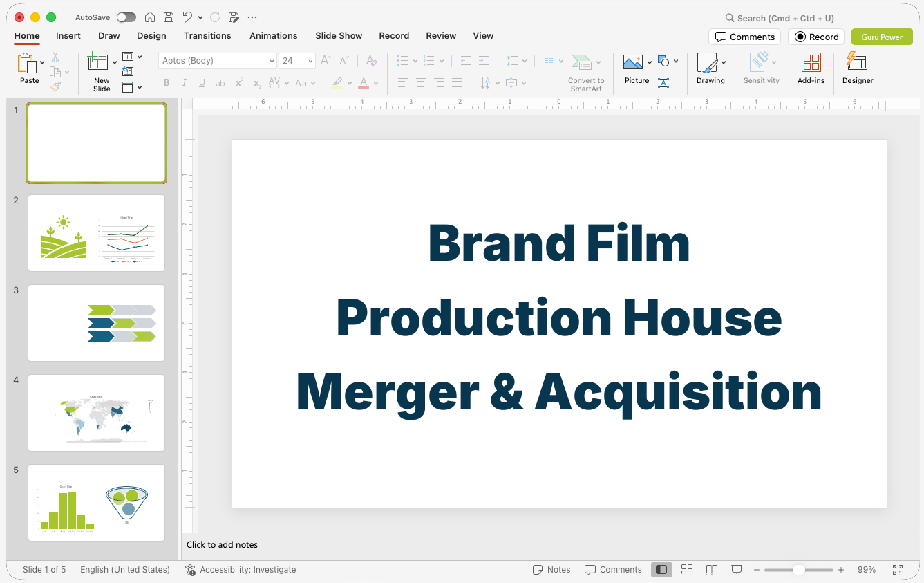Click Accessibility: Investigate in status bar

[241, 570]
